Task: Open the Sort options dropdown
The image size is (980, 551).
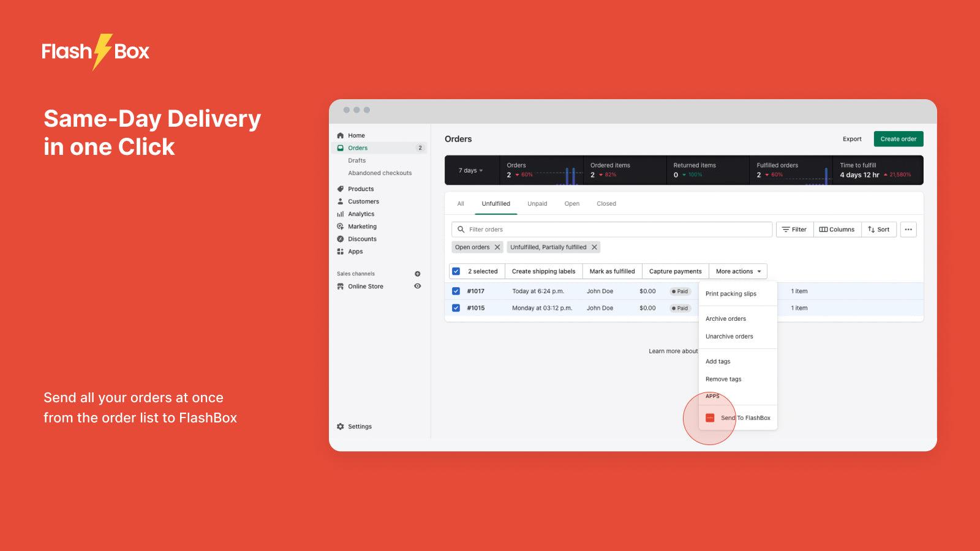Action: [x=879, y=229]
